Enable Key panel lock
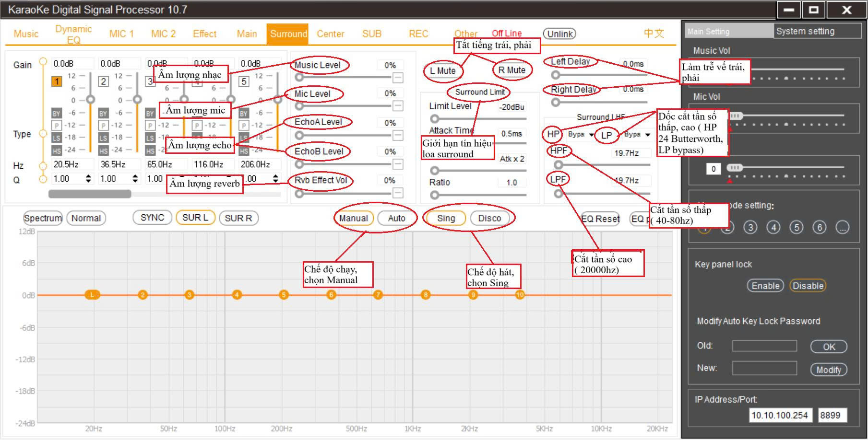 click(765, 286)
